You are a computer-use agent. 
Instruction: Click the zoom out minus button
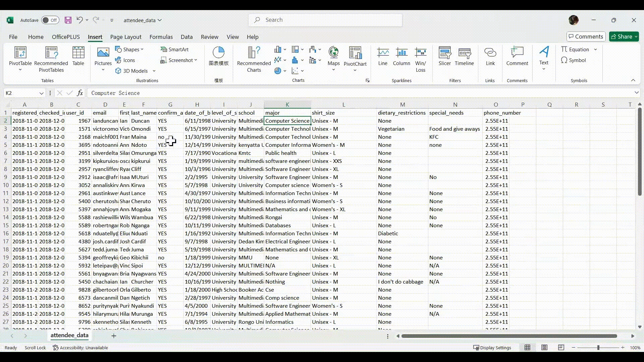[574, 348]
